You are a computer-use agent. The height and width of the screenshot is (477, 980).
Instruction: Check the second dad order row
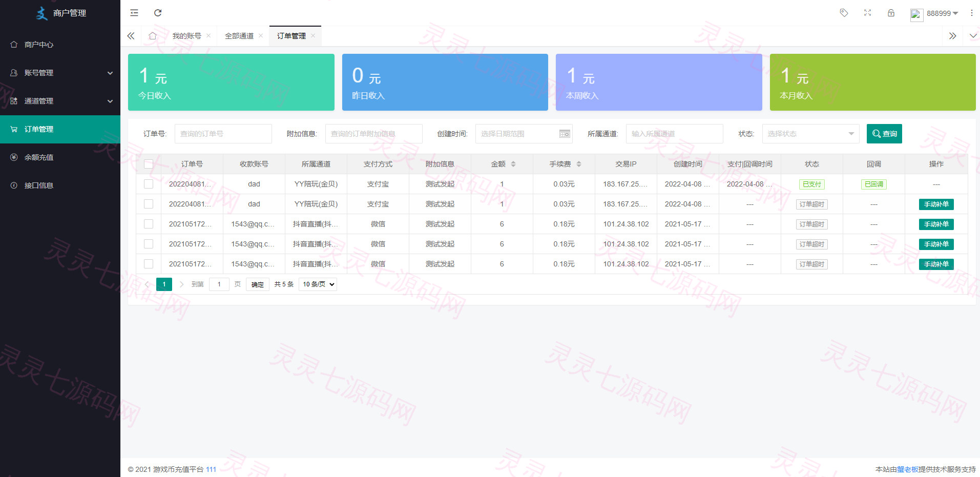[x=149, y=204]
